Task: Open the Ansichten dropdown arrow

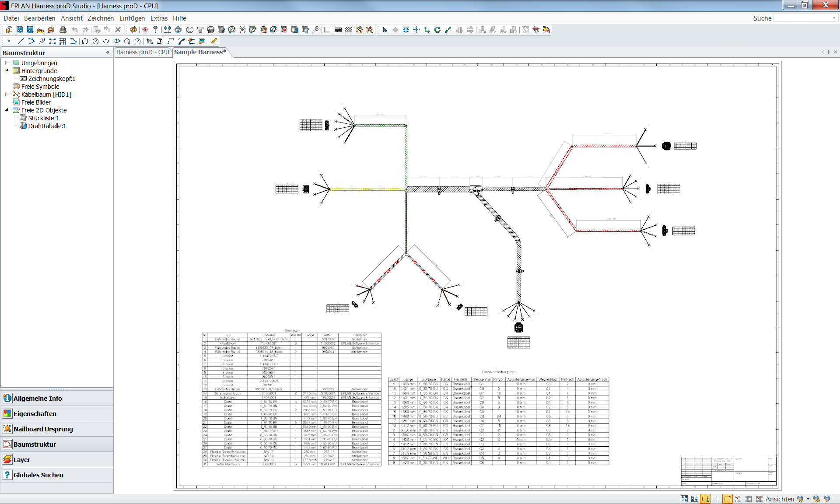Action: pos(808,499)
